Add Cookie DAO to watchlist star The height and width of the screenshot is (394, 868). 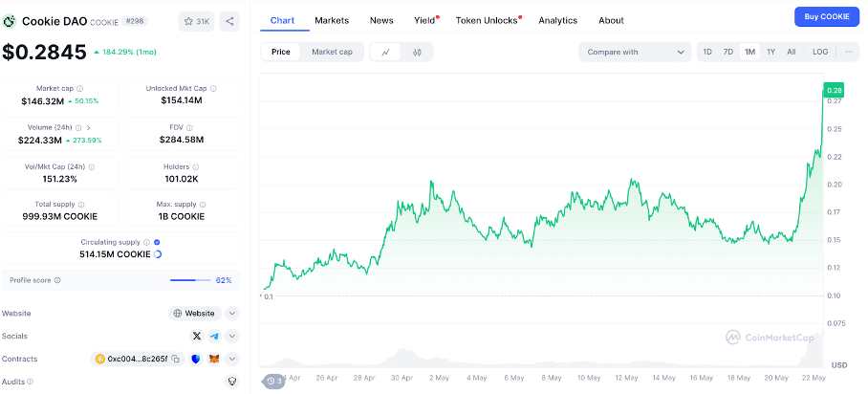(x=197, y=20)
